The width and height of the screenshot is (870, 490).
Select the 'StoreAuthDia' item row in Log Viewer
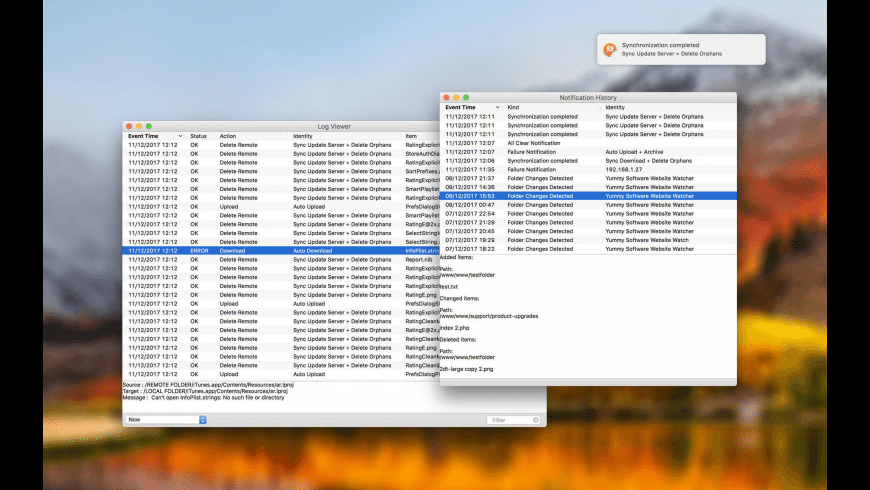[x=281, y=154]
